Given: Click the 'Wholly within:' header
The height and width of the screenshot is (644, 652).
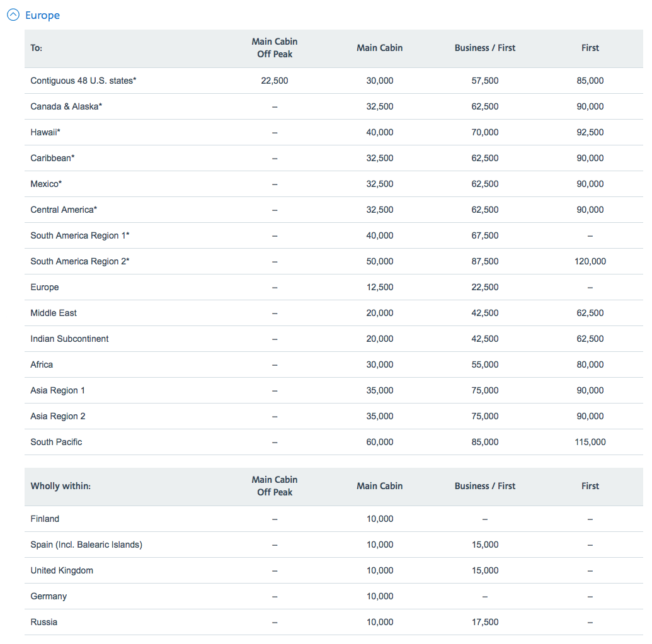Looking at the screenshot, I should [60, 486].
